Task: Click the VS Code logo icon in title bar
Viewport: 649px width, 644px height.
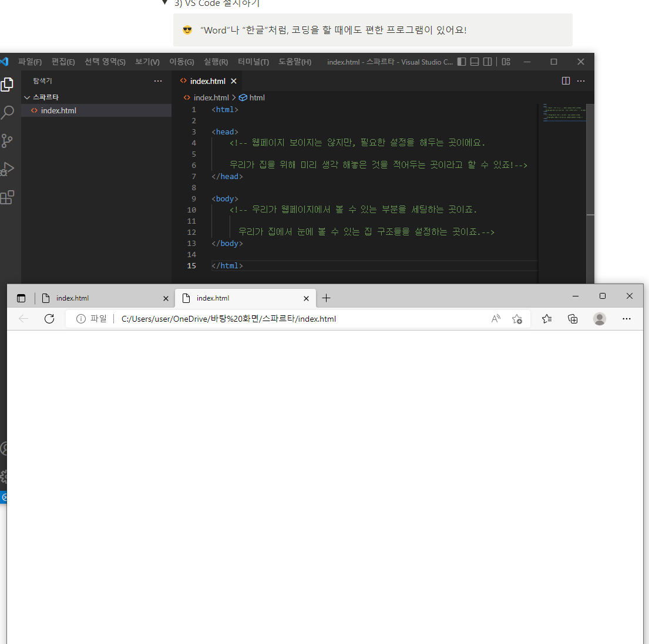Action: [x=4, y=62]
